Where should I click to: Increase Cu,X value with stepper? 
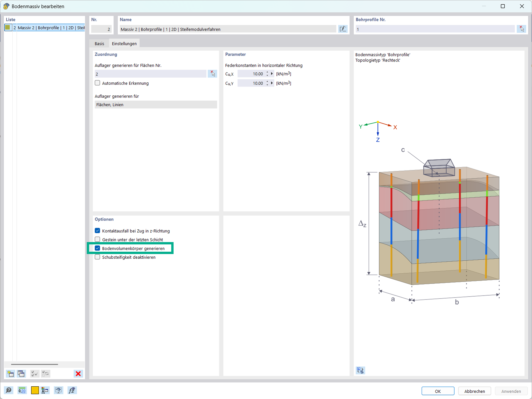point(267,72)
